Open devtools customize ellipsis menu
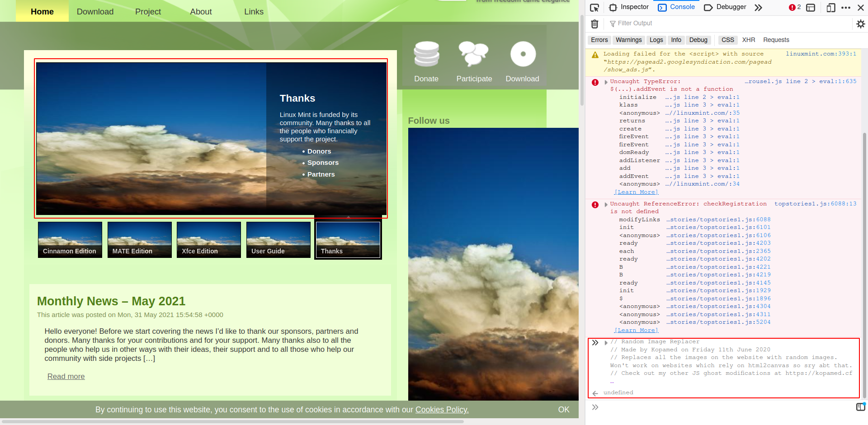Image resolution: width=868 pixels, height=425 pixels. pyautogui.click(x=846, y=7)
